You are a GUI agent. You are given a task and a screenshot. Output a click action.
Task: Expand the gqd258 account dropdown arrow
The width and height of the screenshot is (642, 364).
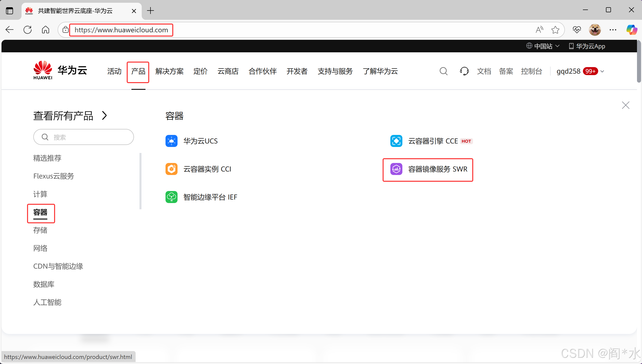pos(602,72)
